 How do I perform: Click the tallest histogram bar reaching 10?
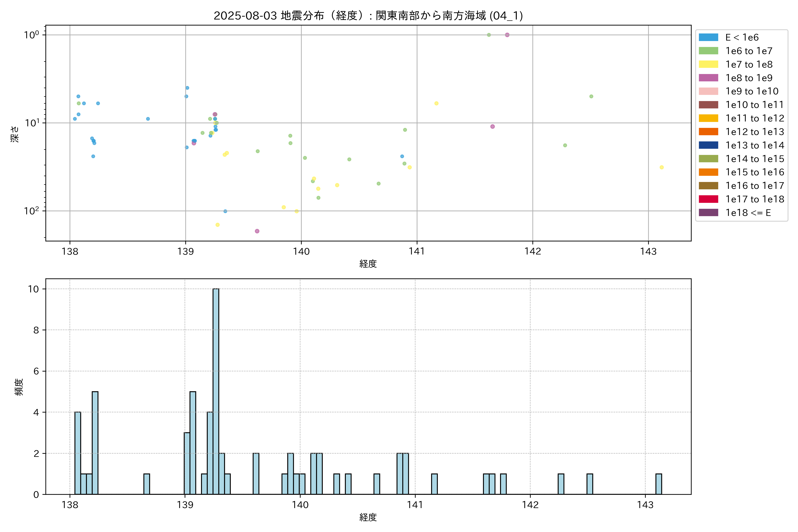216,390
